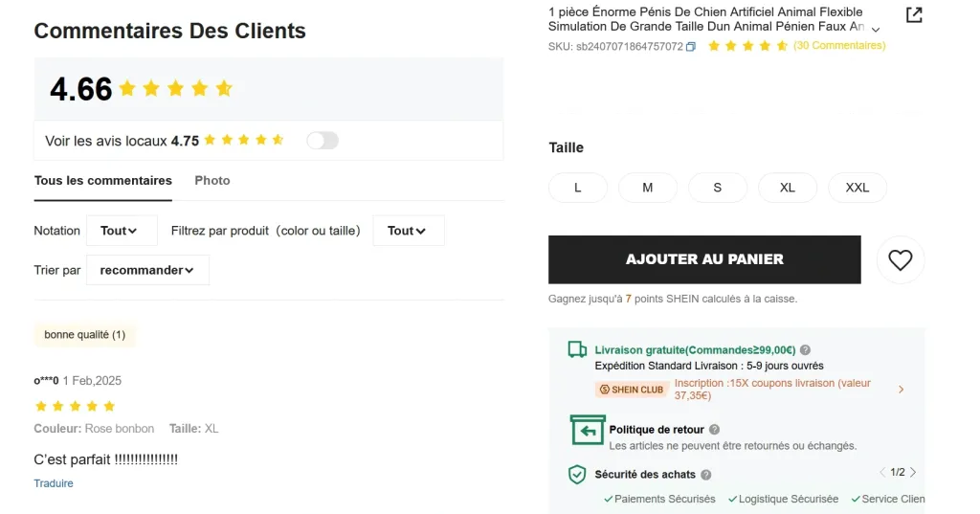Click the return policy box icon

pos(587,430)
